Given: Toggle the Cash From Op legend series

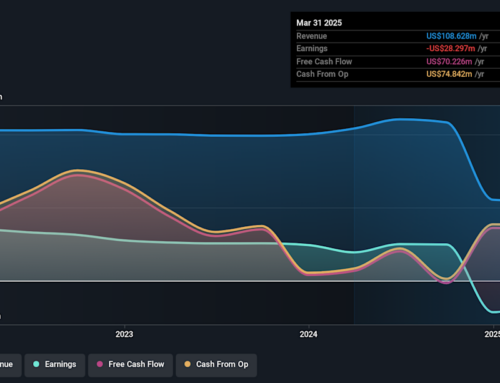Looking at the screenshot, I should pos(216,365).
